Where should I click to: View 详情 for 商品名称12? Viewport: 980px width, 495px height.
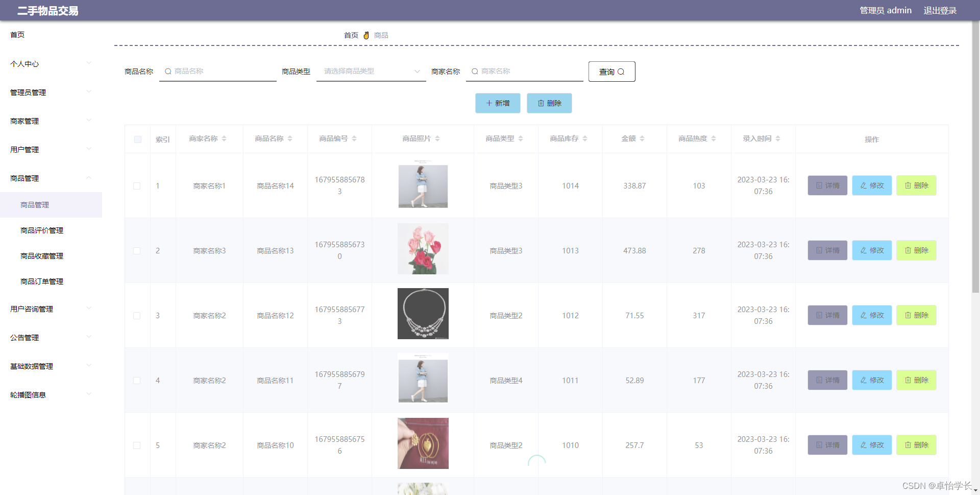[x=827, y=315]
